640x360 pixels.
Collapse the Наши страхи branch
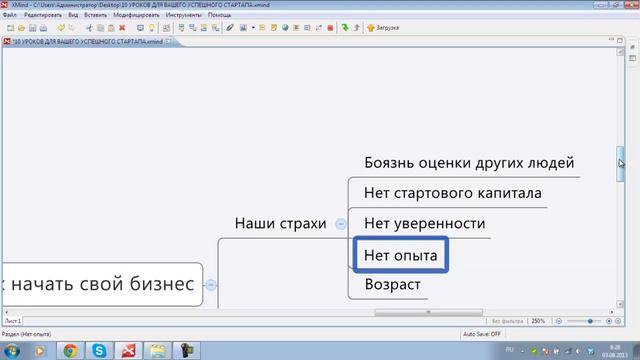[x=340, y=224]
